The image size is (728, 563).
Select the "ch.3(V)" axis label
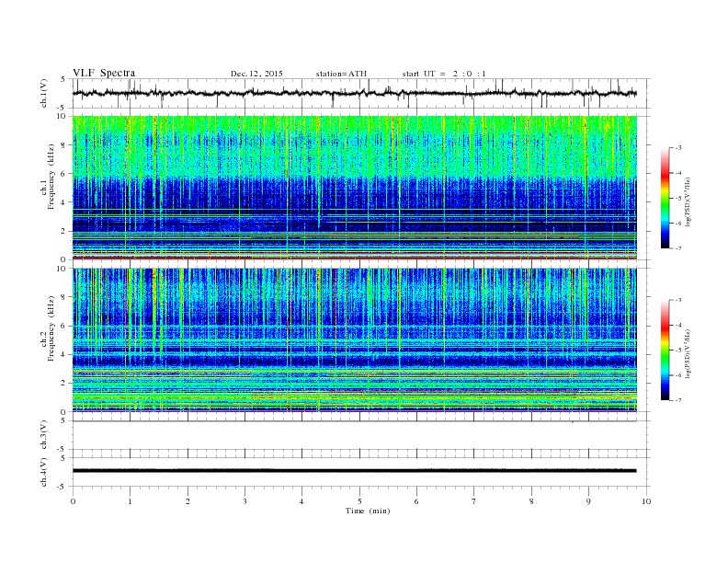(44, 435)
